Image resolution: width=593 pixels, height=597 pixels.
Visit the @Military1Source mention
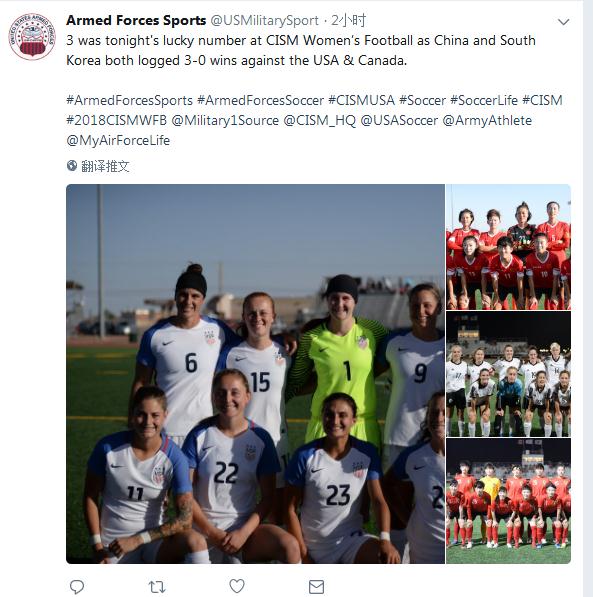tap(225, 120)
